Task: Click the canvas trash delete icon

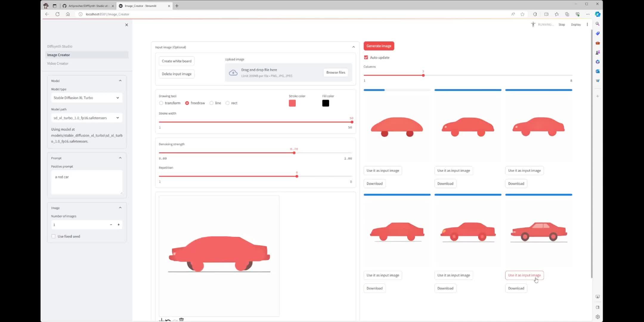Action: 181,319
